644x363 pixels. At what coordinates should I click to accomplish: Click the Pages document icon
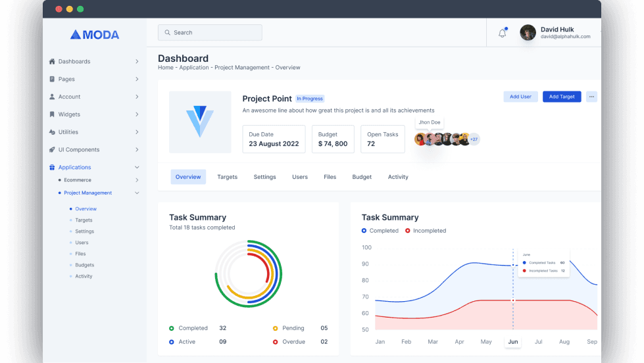point(52,79)
